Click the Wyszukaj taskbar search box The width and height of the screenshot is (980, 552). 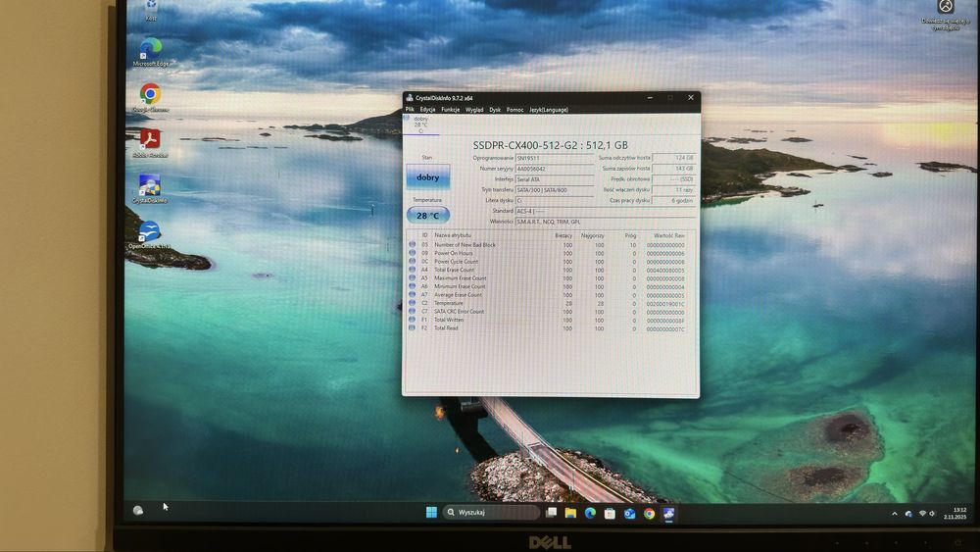click(491, 512)
